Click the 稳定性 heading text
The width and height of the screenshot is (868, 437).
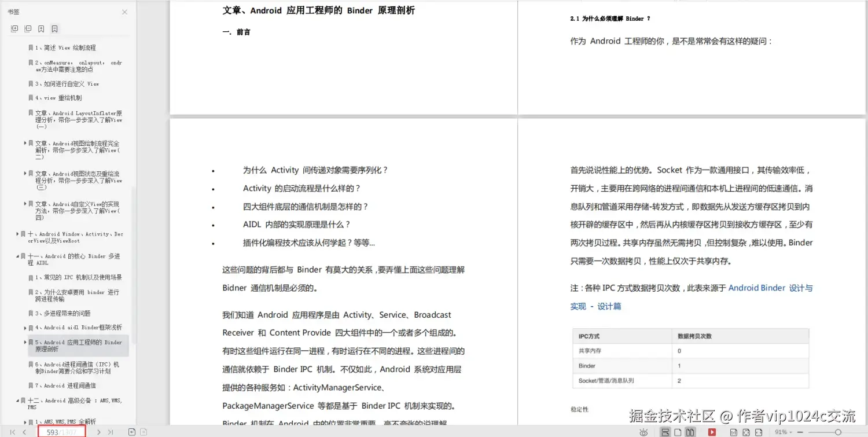coord(579,409)
